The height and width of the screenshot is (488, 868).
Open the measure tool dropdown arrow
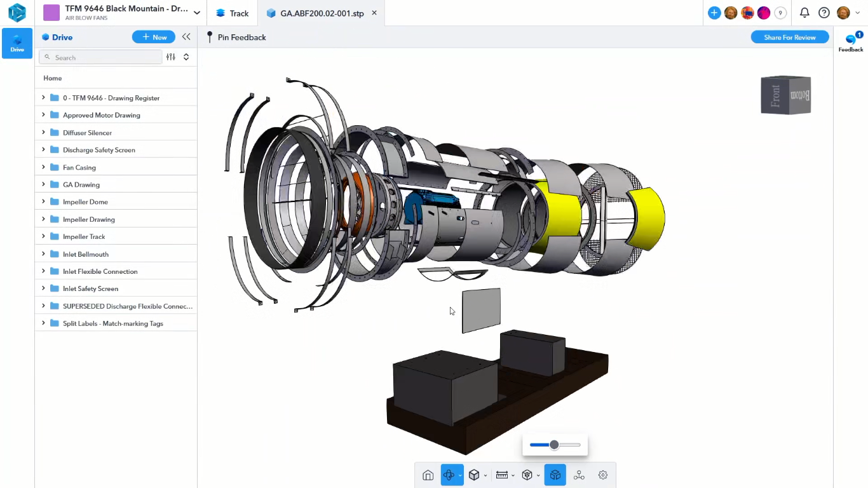[x=513, y=475]
